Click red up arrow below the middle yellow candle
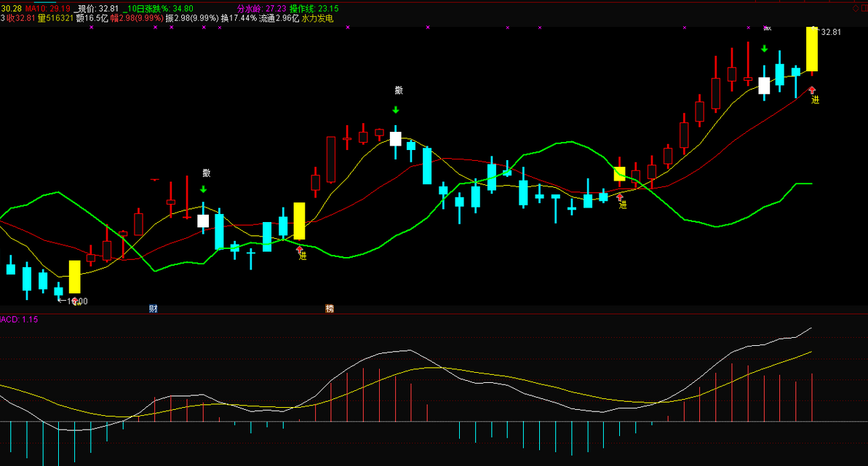This screenshot has height=466, width=868. [x=300, y=249]
